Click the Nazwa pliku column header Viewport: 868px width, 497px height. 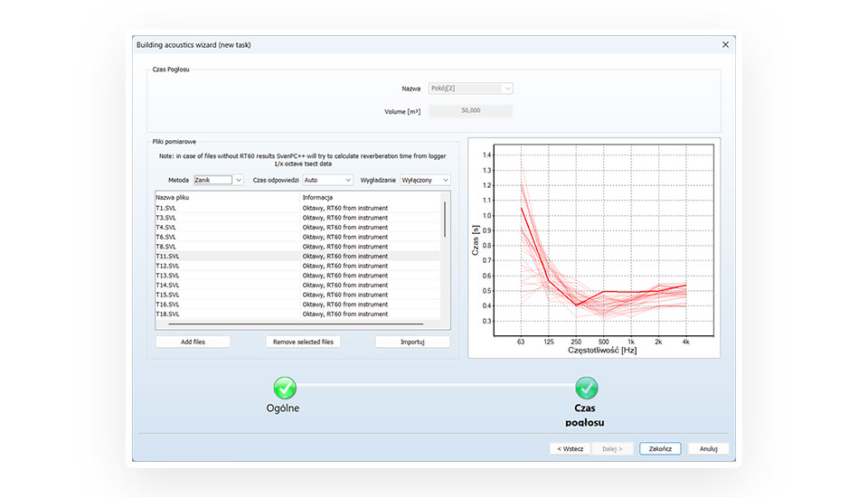pos(227,198)
